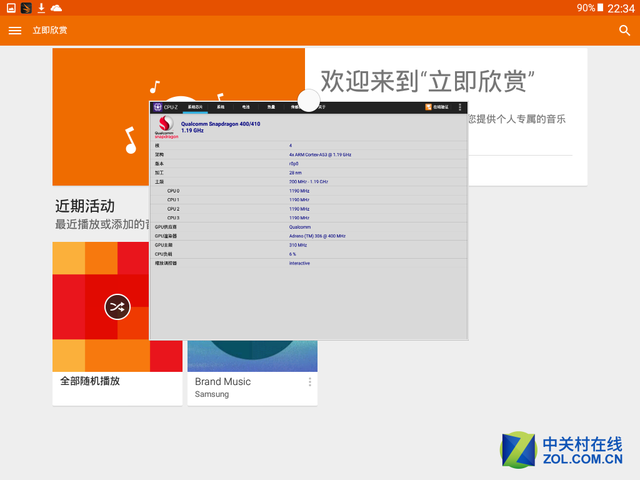Tap the download icon in the status bar
The image size is (640, 480).
pyautogui.click(x=41, y=8)
